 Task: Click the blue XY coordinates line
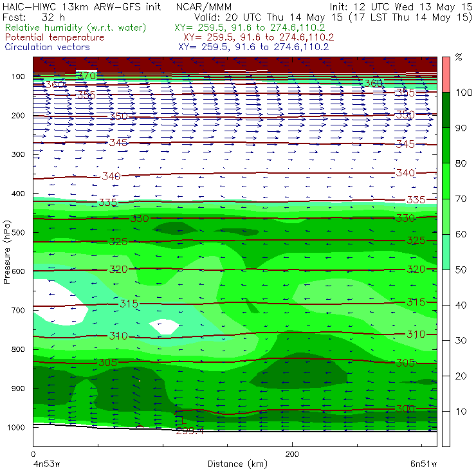point(253,47)
